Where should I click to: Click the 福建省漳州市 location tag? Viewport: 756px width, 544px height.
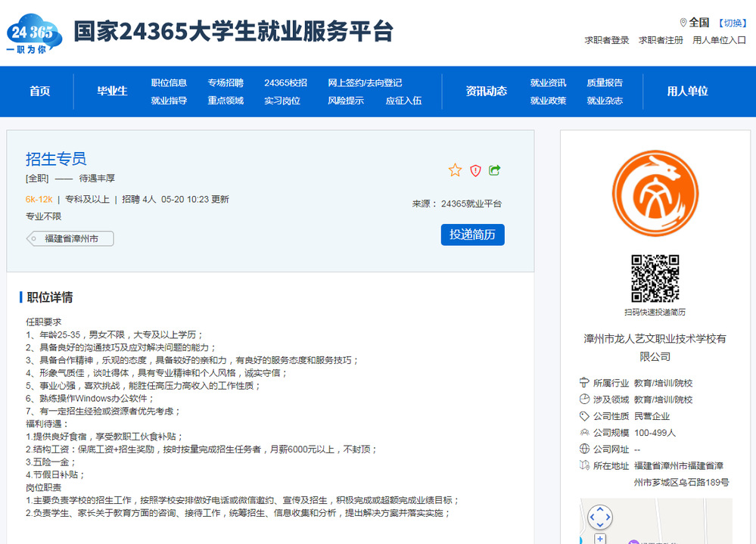pyautogui.click(x=70, y=239)
